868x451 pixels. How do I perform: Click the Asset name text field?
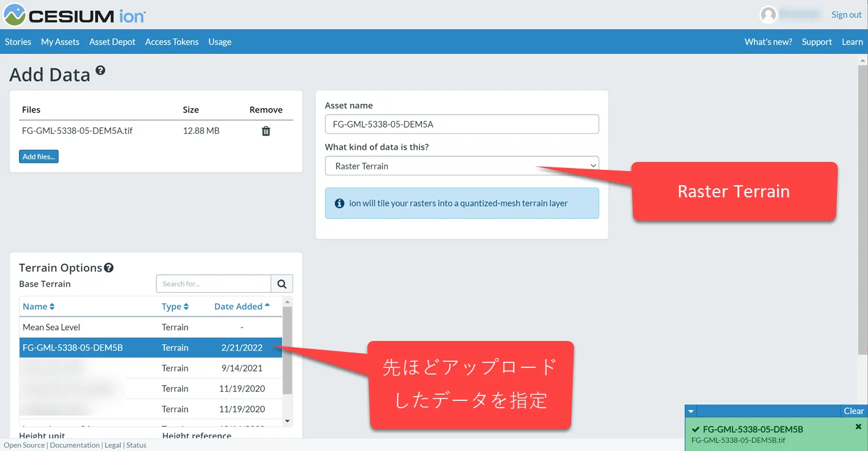462,124
